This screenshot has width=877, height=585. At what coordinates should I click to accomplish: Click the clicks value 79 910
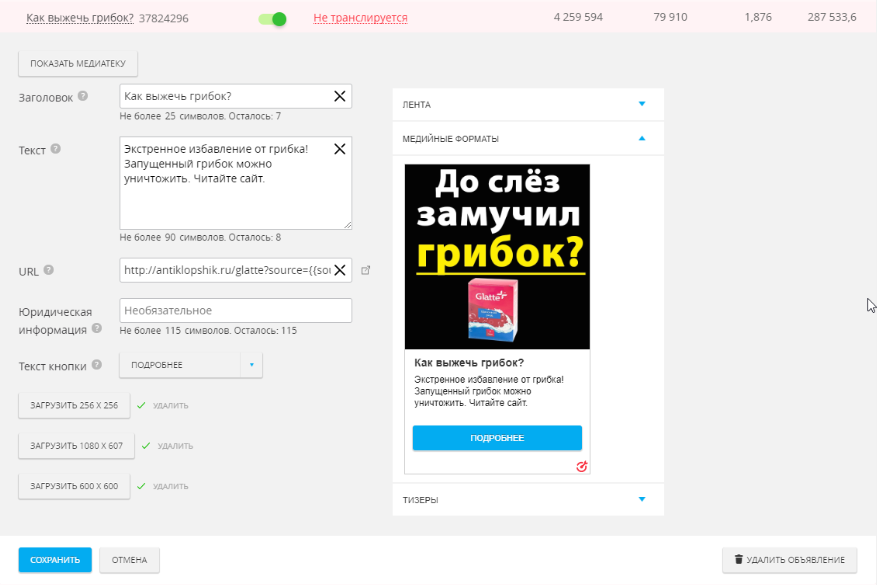pyautogui.click(x=670, y=17)
